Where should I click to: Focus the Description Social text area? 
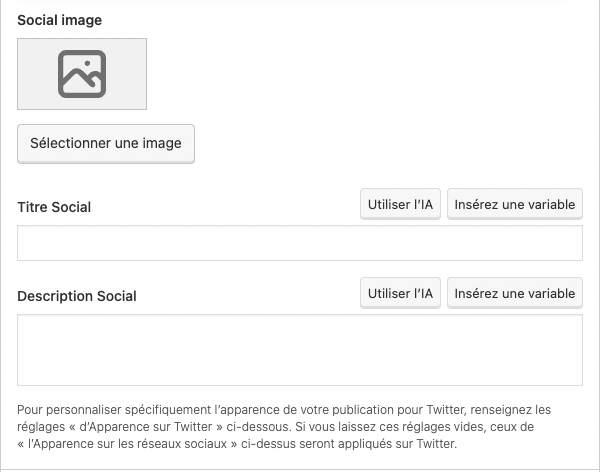pyautogui.click(x=300, y=350)
